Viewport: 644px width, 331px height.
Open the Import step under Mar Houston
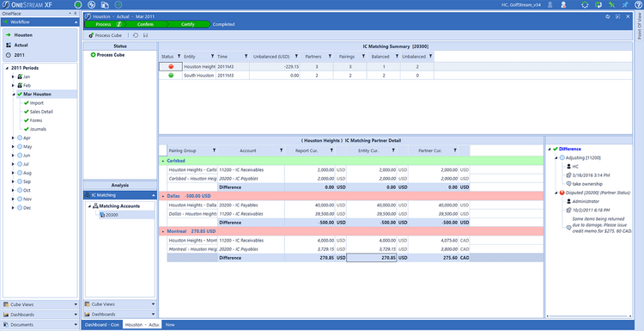pos(37,103)
